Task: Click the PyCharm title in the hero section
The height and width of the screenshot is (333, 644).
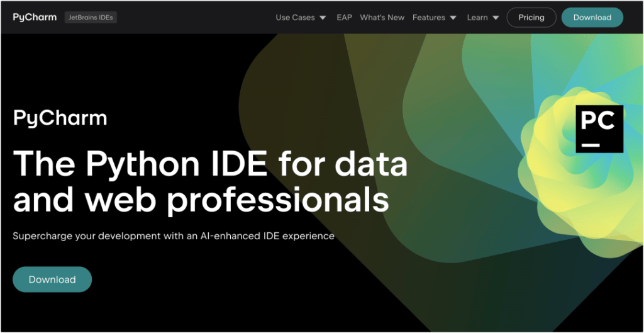Action: click(x=60, y=118)
